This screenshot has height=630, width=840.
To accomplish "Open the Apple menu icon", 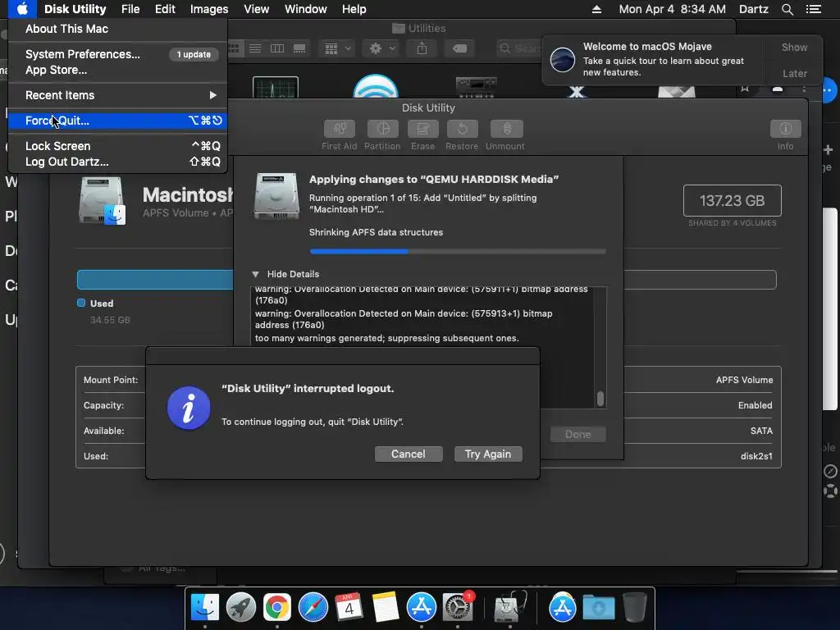I will pyautogui.click(x=22, y=9).
